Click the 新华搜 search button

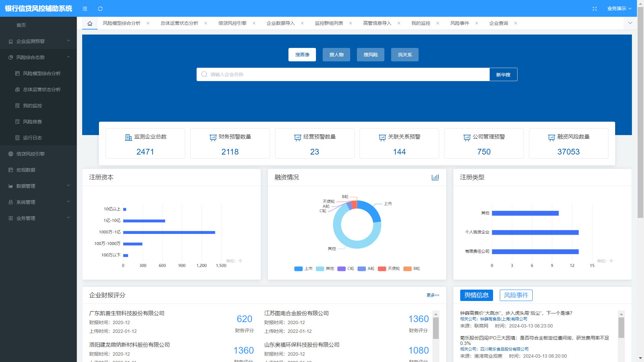click(503, 74)
